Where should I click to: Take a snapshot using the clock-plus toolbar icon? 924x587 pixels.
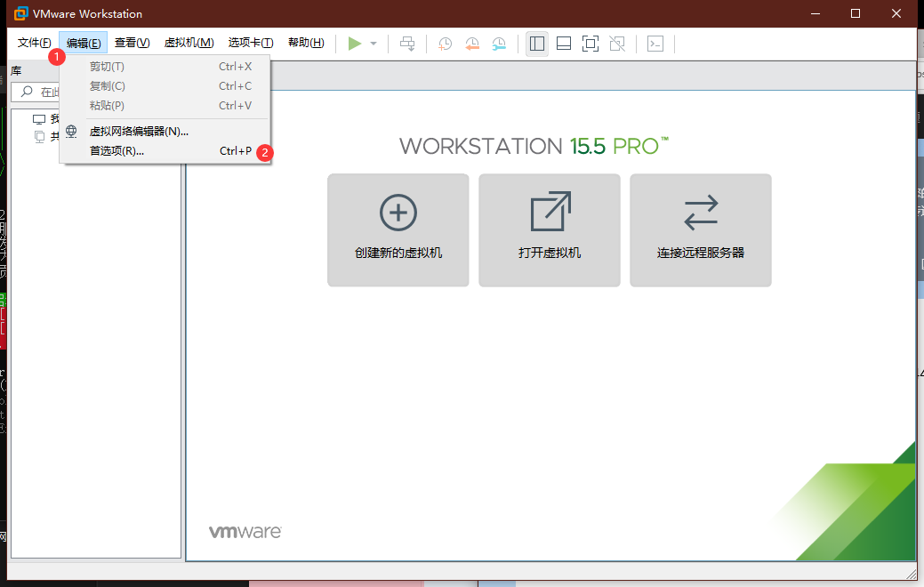tap(445, 44)
